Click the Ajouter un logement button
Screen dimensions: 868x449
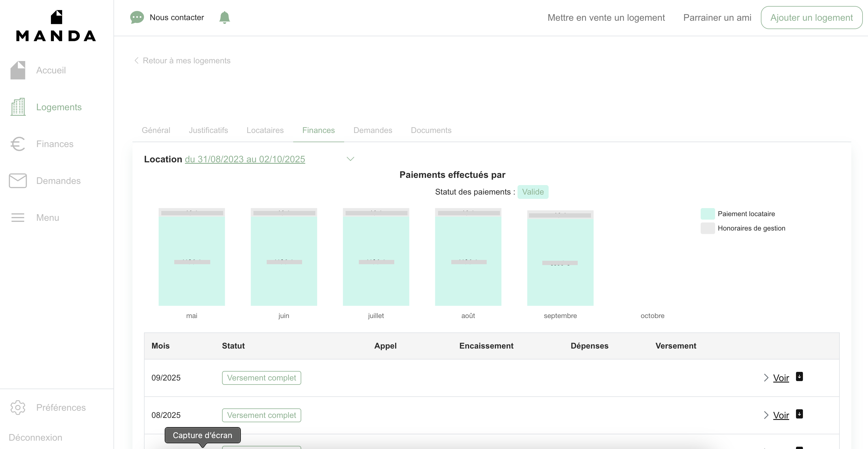point(811,18)
